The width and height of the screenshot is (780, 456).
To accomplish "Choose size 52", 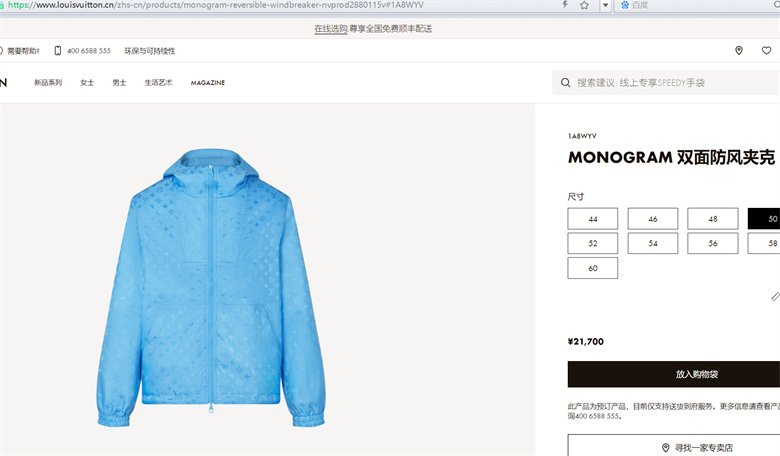I will point(592,243).
